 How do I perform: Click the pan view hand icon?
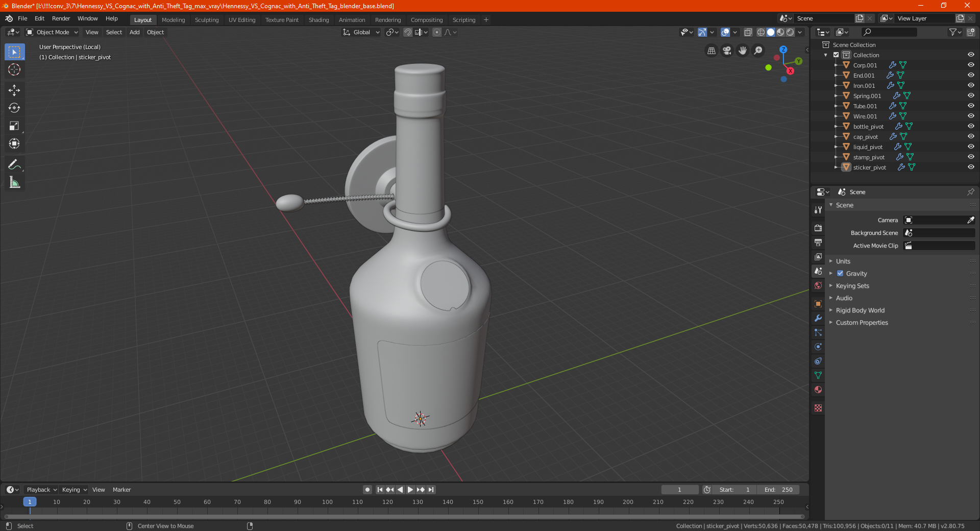click(743, 51)
